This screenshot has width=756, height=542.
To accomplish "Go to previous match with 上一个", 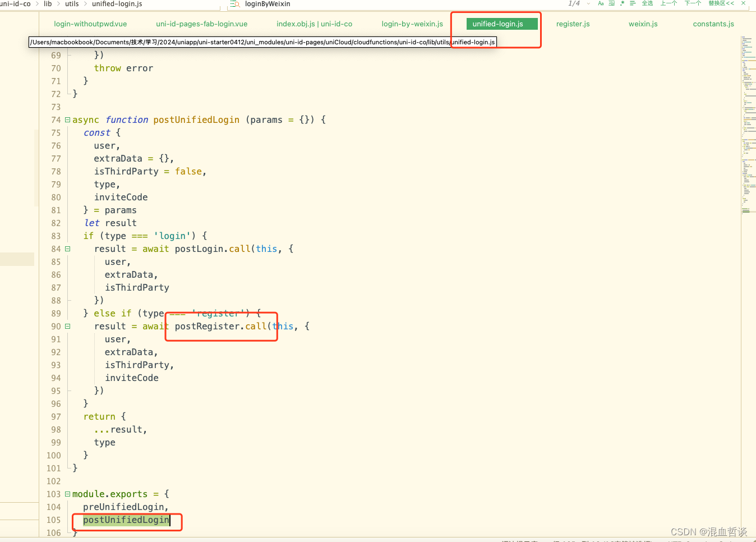I will [669, 3].
